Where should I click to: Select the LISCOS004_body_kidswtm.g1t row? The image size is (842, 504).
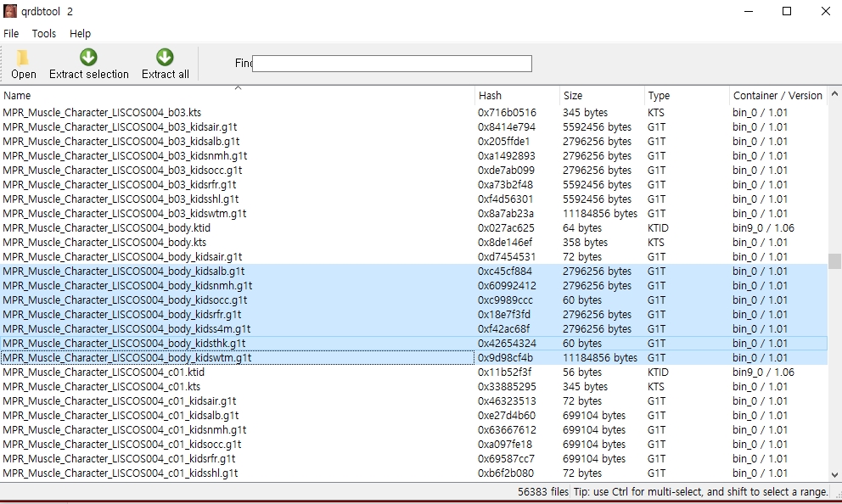(x=127, y=358)
